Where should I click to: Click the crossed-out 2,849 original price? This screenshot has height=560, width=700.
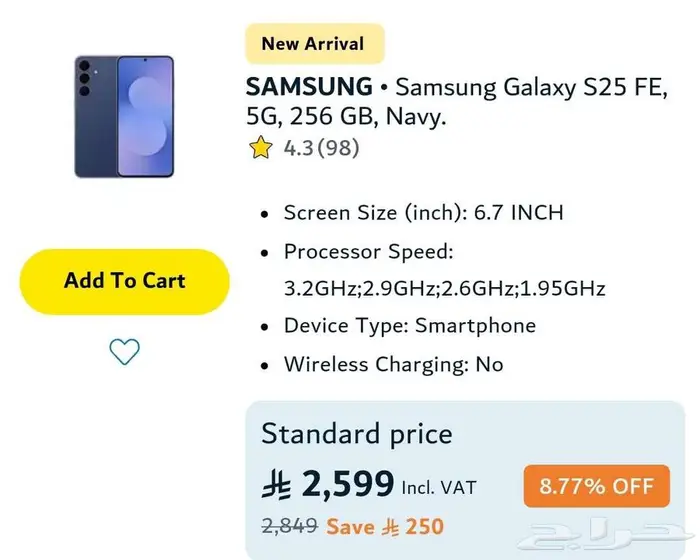289,525
